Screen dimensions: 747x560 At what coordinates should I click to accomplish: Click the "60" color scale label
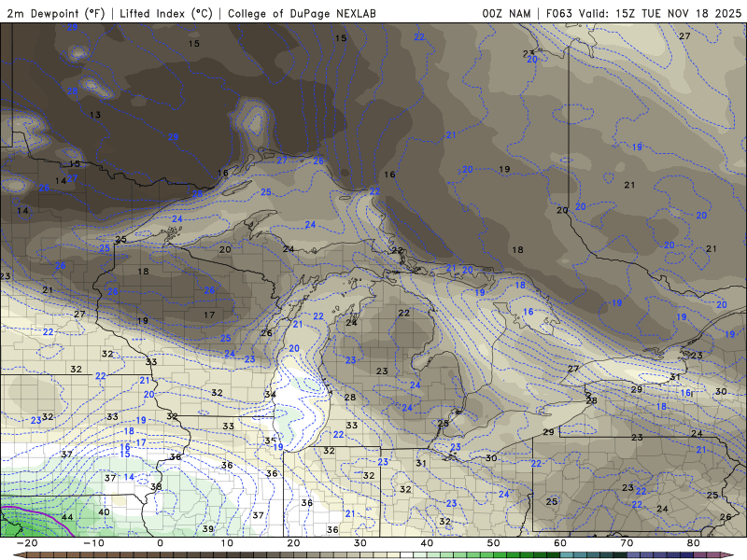[560, 543]
